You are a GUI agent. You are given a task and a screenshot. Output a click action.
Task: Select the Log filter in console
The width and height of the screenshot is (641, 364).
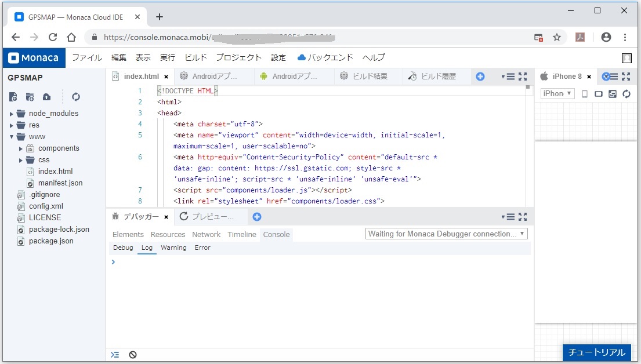(147, 247)
